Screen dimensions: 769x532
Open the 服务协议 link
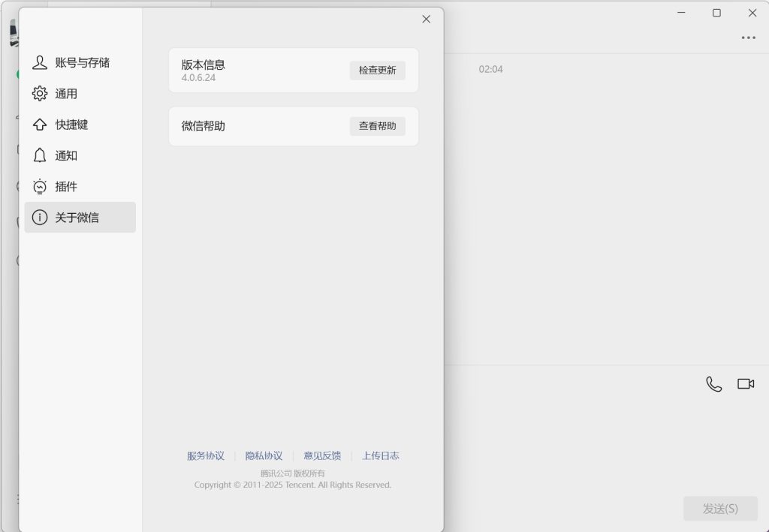click(206, 455)
